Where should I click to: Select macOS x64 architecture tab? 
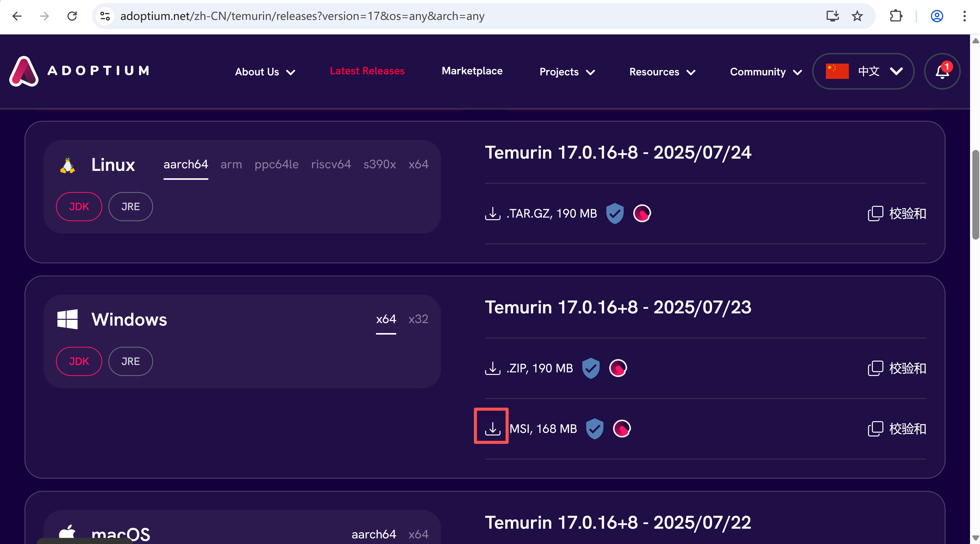point(418,535)
